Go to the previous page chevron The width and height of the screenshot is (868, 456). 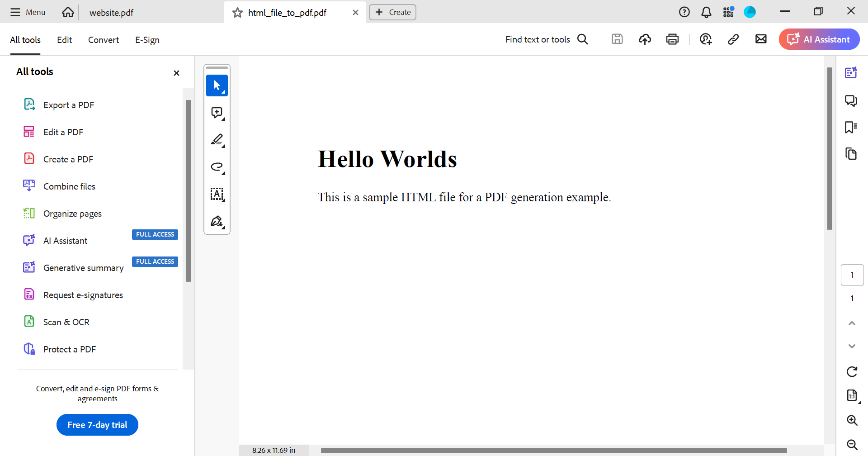point(852,323)
